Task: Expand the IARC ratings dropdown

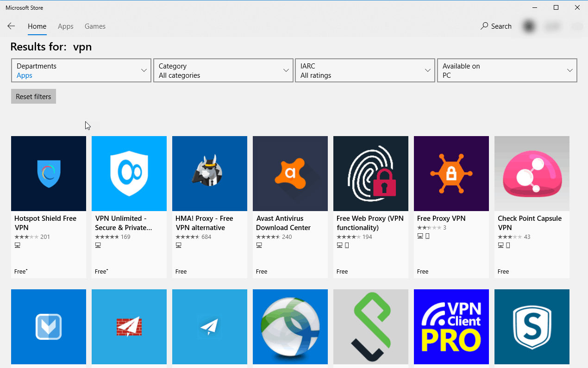Action: click(365, 70)
